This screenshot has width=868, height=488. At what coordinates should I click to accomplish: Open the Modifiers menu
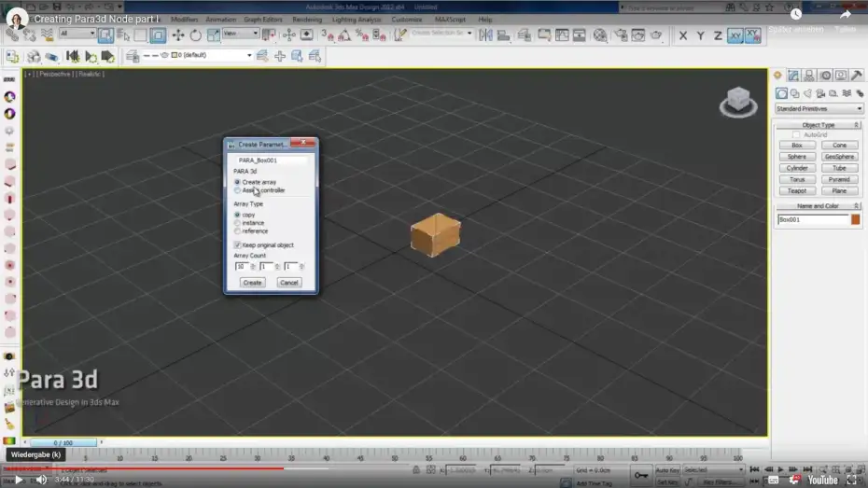(x=185, y=20)
